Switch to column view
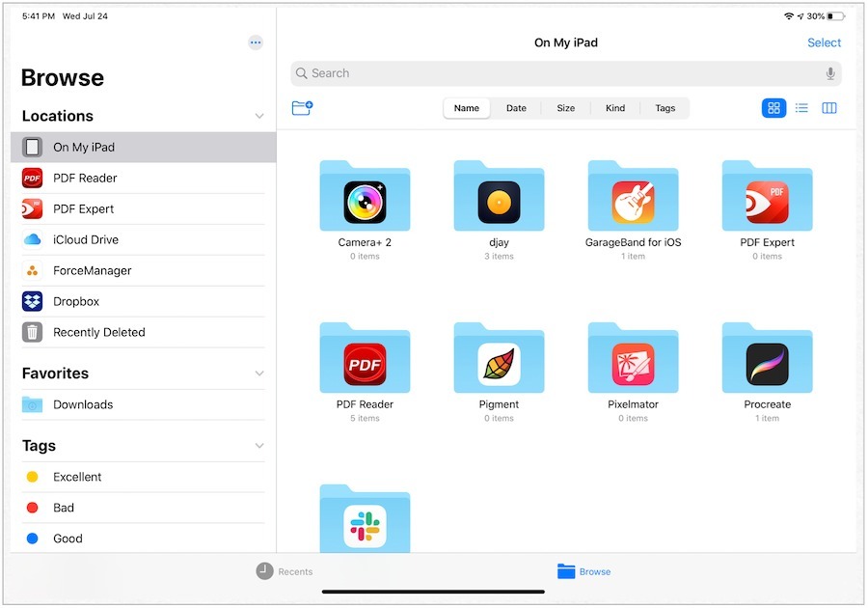The height and width of the screenshot is (608, 868). (x=828, y=108)
